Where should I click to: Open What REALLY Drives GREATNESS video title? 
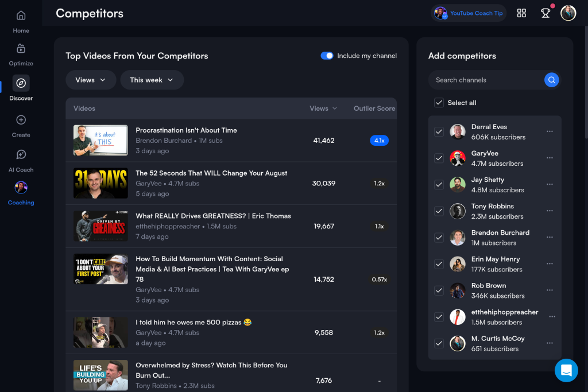click(213, 216)
